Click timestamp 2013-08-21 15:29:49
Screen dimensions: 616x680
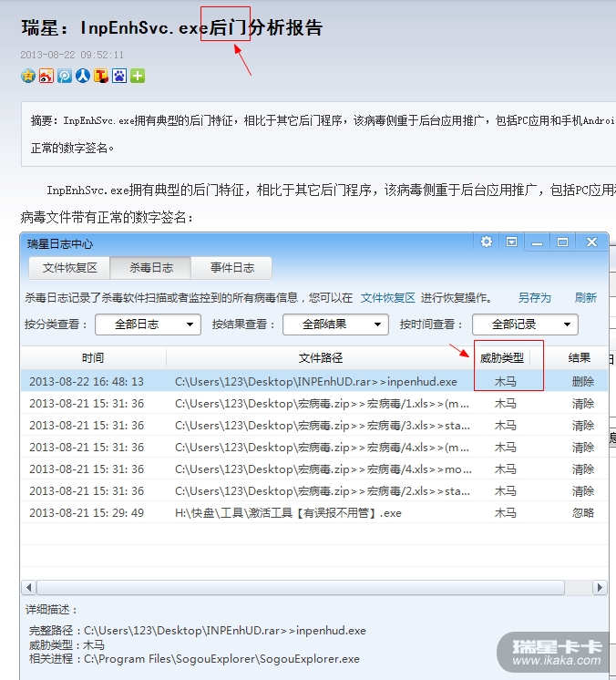(87, 513)
